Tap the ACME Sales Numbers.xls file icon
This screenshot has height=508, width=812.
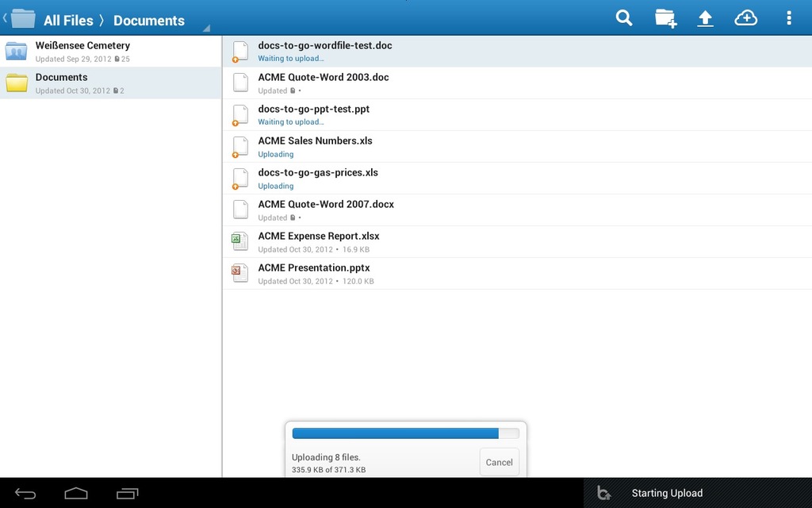click(x=240, y=146)
